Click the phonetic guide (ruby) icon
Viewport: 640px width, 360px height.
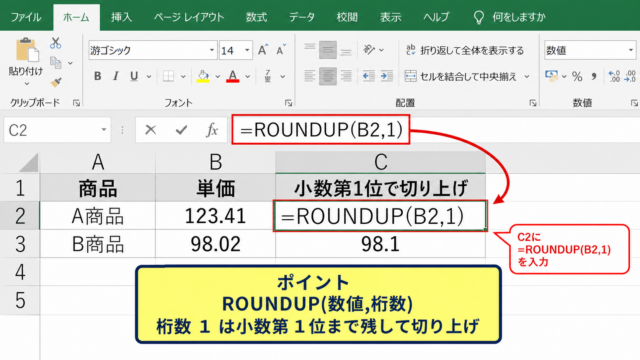[268, 76]
